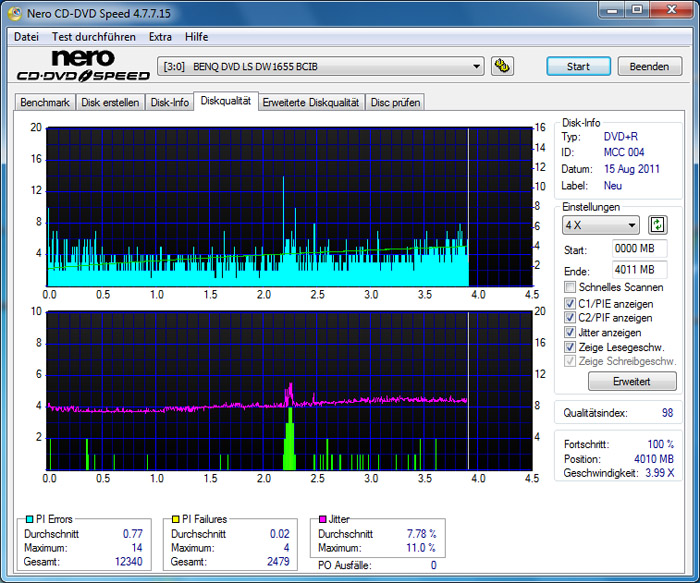Click the Start button
The width and height of the screenshot is (700, 583).
coord(579,66)
